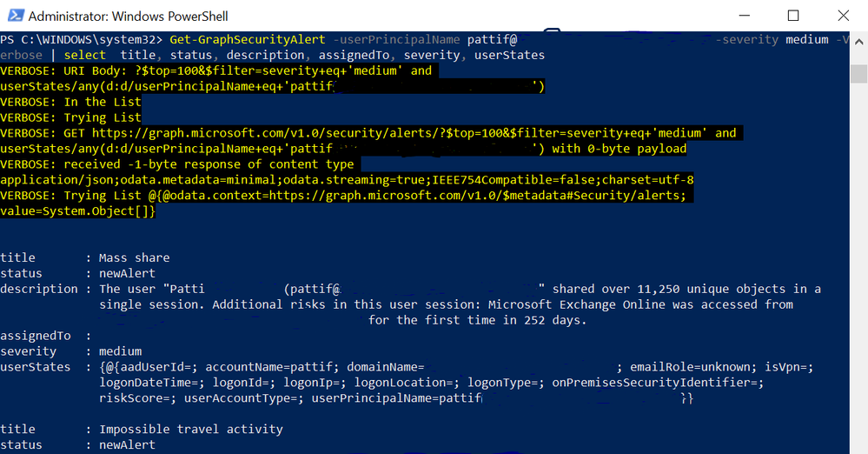This screenshot has height=454, width=868.
Task: Click 'with 0-byte payload' text
Action: [619, 149]
